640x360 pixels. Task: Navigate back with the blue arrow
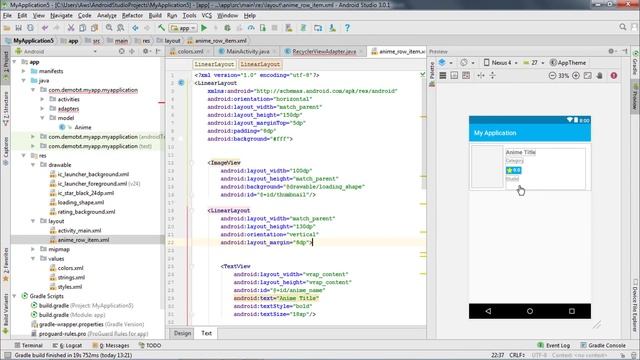(x=135, y=28)
